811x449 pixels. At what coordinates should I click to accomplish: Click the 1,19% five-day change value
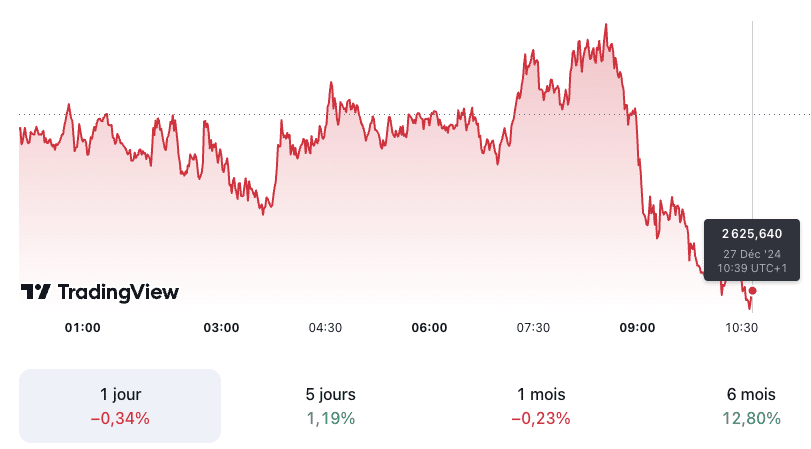click(330, 418)
